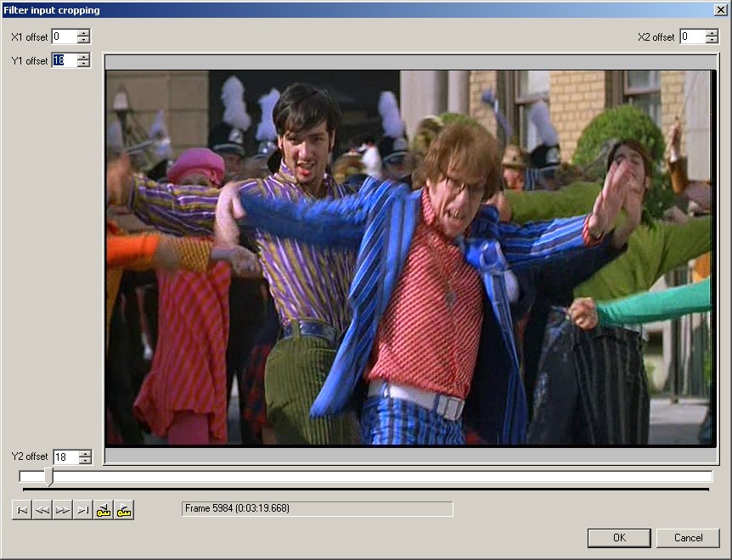The image size is (732, 560).
Task: Increase Y1 offset with up arrow
Action: (83, 56)
